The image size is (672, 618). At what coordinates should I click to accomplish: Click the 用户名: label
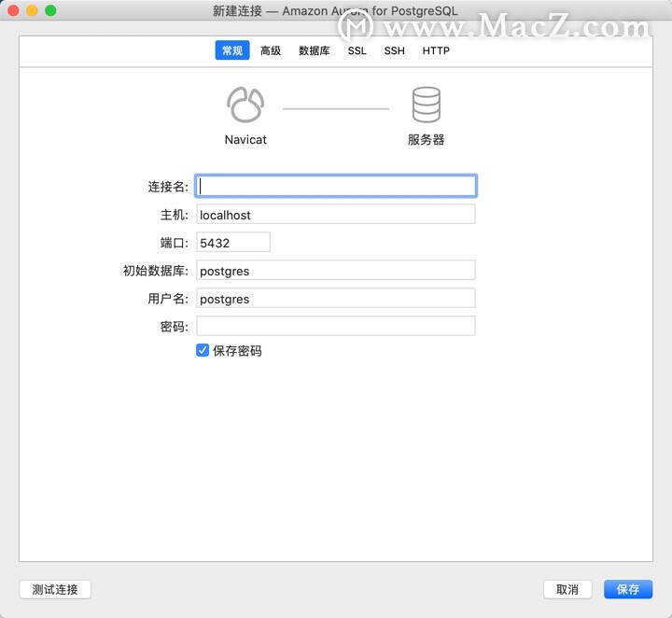pos(168,299)
